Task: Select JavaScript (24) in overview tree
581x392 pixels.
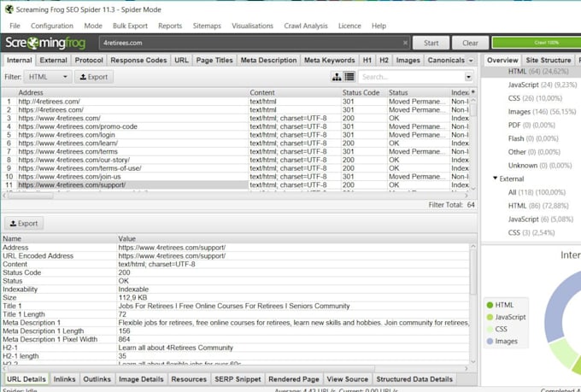Action: (542, 85)
